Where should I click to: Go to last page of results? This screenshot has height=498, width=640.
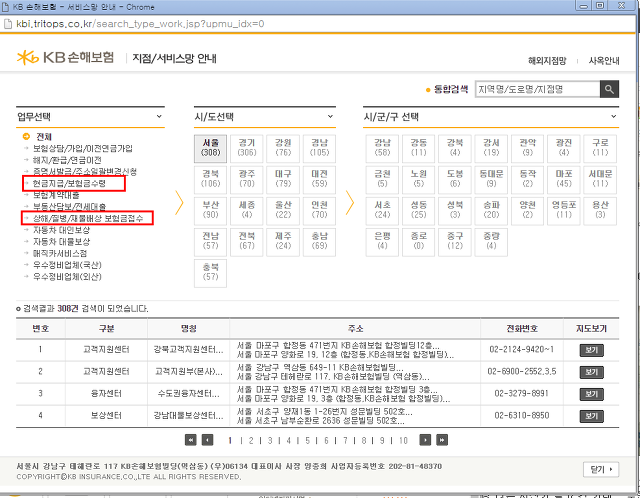[442, 440]
